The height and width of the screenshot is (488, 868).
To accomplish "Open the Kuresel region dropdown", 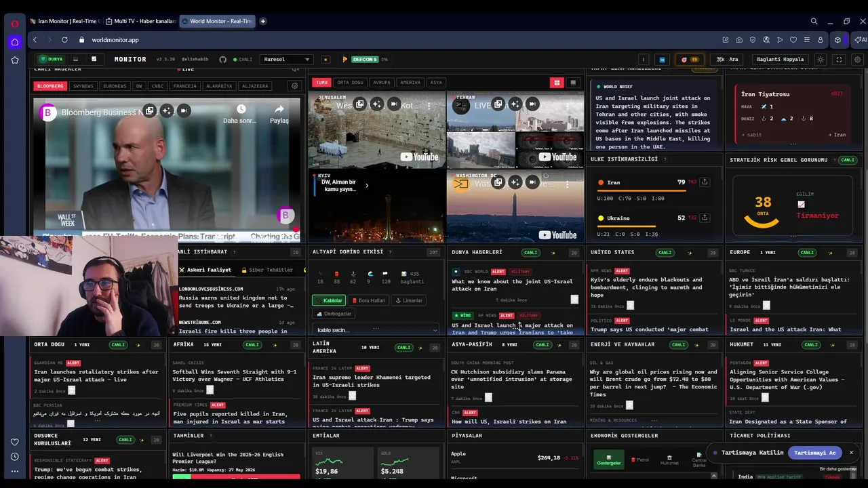I will (285, 60).
